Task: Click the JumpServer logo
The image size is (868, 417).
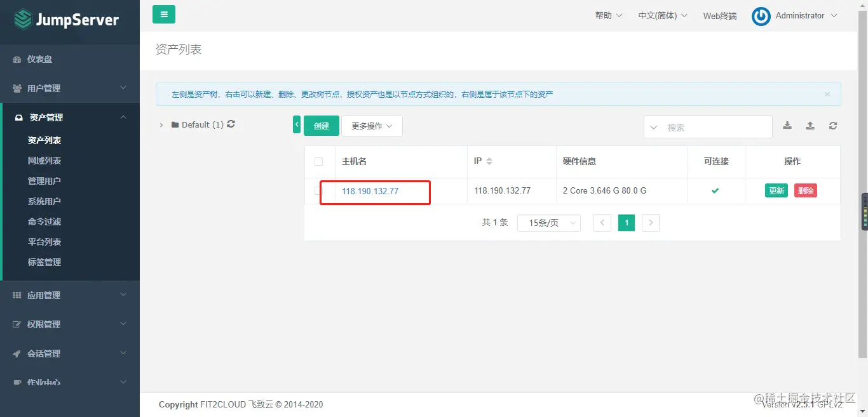Action: pyautogui.click(x=67, y=20)
